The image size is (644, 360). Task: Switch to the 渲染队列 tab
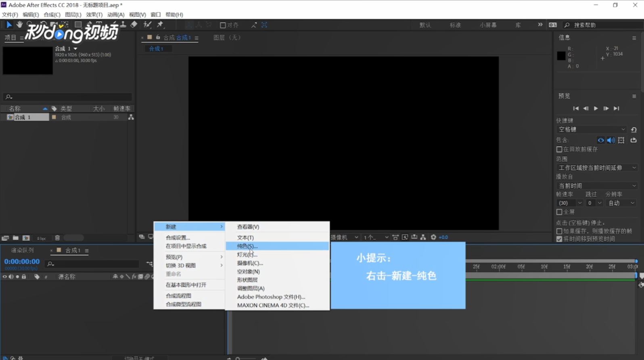tap(22, 251)
